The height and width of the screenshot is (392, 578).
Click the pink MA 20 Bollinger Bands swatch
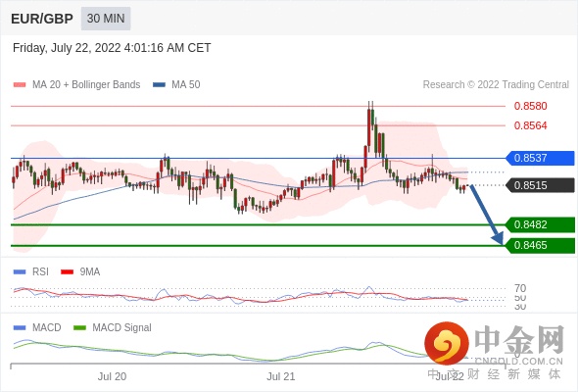pos(20,85)
